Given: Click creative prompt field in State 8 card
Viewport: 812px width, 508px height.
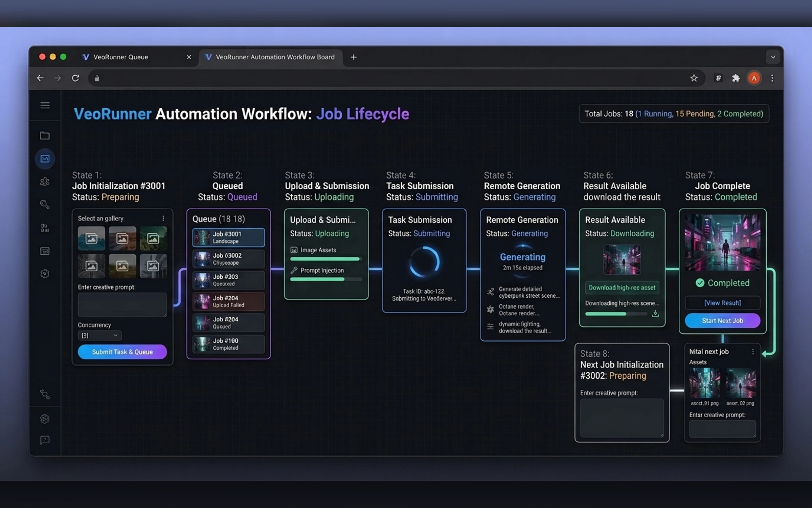Looking at the screenshot, I should tap(622, 418).
